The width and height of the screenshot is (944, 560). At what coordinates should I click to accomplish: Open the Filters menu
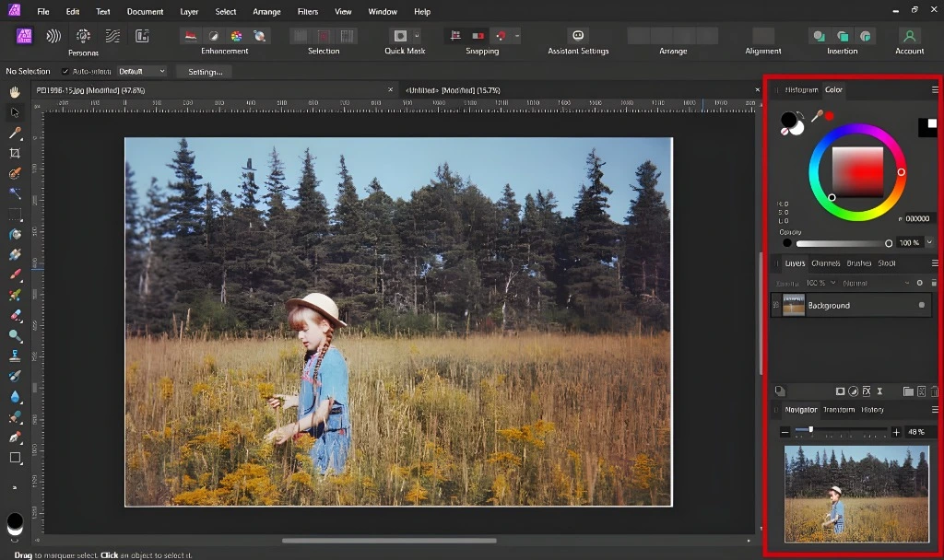[308, 11]
